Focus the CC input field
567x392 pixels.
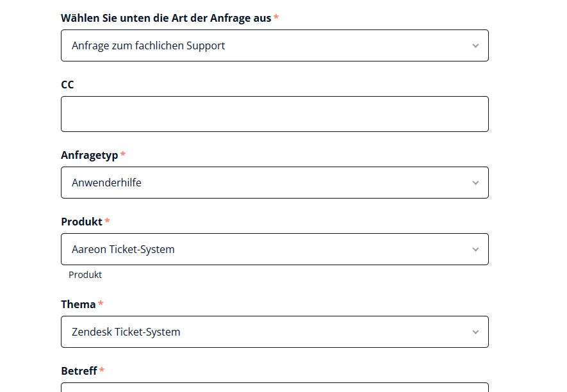pos(274,114)
